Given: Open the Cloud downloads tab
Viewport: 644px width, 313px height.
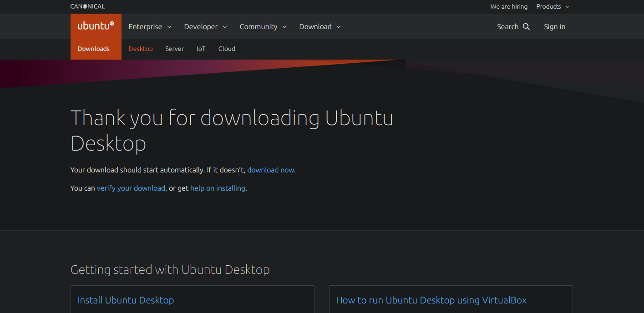Looking at the screenshot, I should tap(227, 49).
